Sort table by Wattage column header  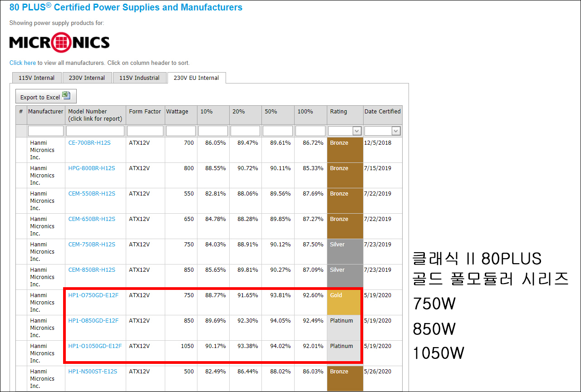pyautogui.click(x=177, y=112)
